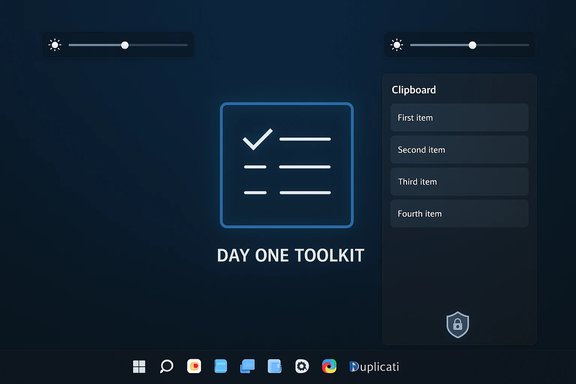
Task: Open Duplicati from the taskbar
Action: (x=374, y=366)
